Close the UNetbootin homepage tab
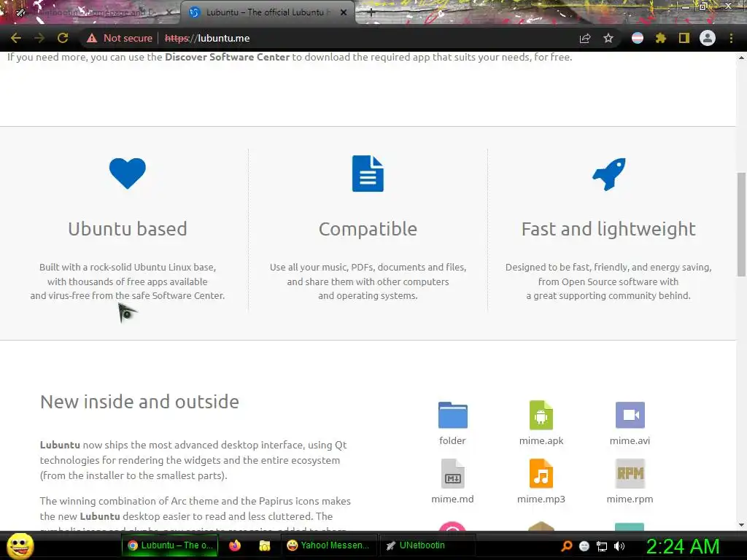 pos(169,12)
